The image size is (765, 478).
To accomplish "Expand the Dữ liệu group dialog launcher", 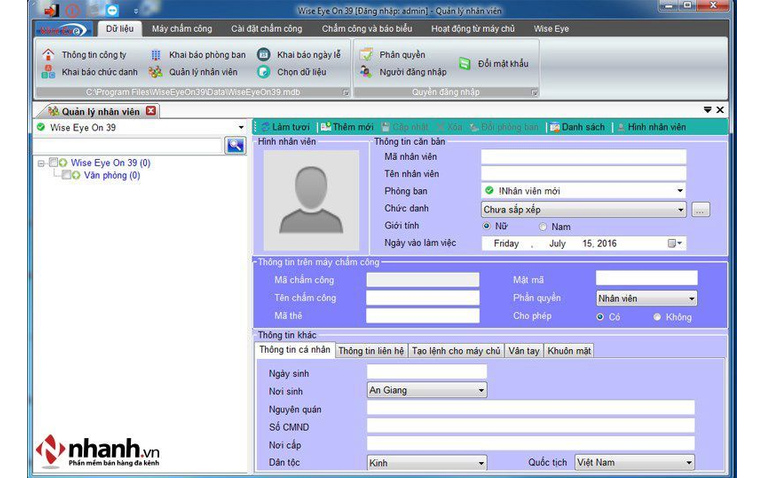I will click(x=346, y=92).
